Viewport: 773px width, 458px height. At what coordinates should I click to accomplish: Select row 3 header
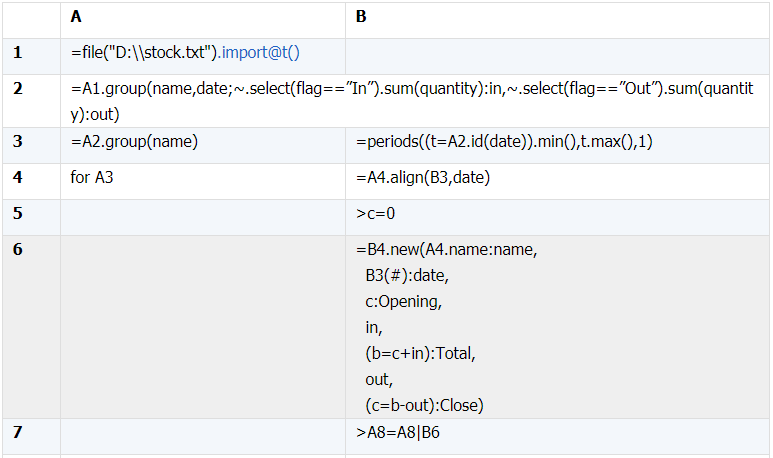click(31, 145)
